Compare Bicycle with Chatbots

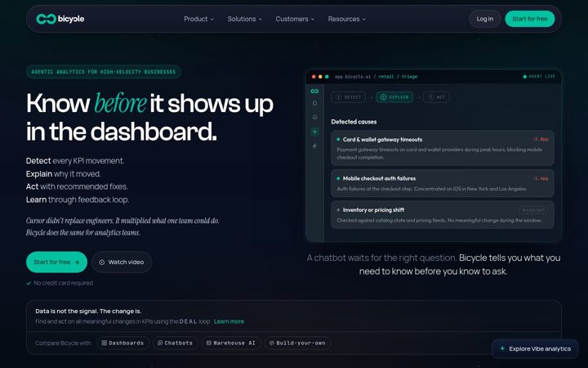(175, 343)
